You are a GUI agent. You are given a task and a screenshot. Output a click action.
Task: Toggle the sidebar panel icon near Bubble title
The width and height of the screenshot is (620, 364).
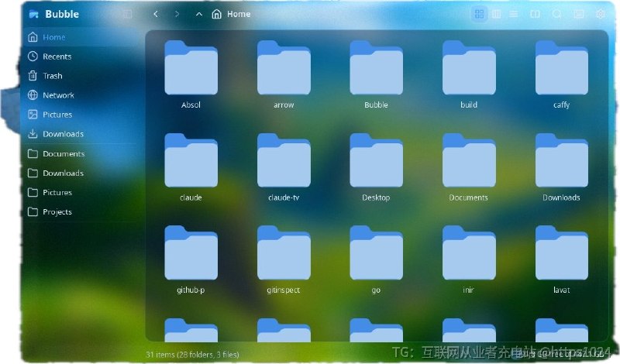[127, 14]
